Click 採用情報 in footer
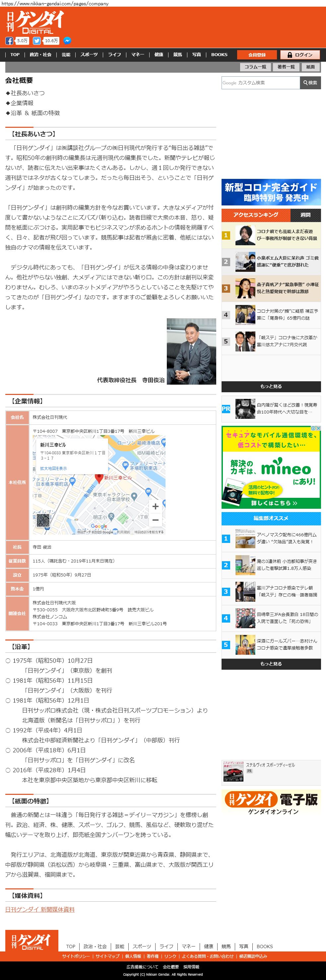 (191, 967)
